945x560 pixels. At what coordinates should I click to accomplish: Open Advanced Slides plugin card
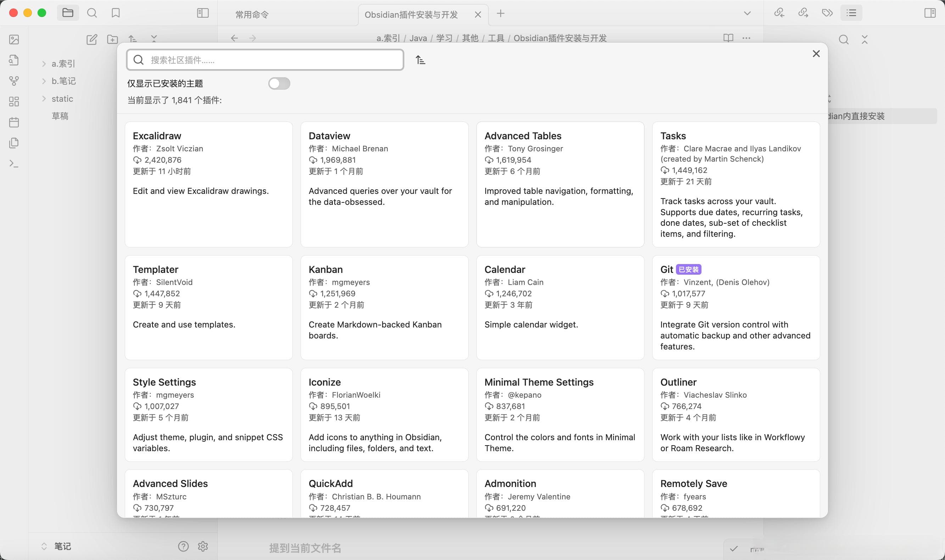coord(209,494)
